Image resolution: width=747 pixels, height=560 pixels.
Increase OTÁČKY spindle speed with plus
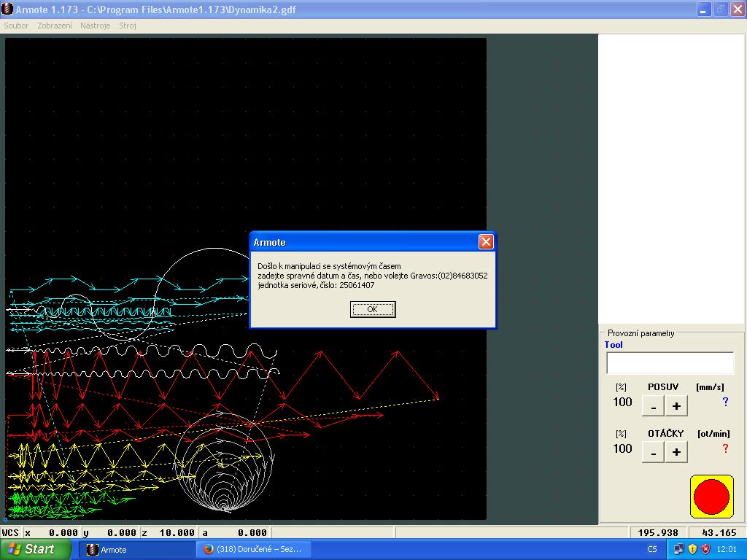pyautogui.click(x=676, y=453)
